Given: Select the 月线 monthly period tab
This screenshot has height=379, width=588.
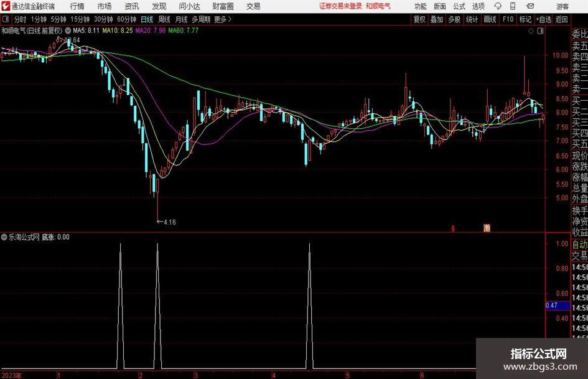Looking at the screenshot, I should tap(182, 19).
